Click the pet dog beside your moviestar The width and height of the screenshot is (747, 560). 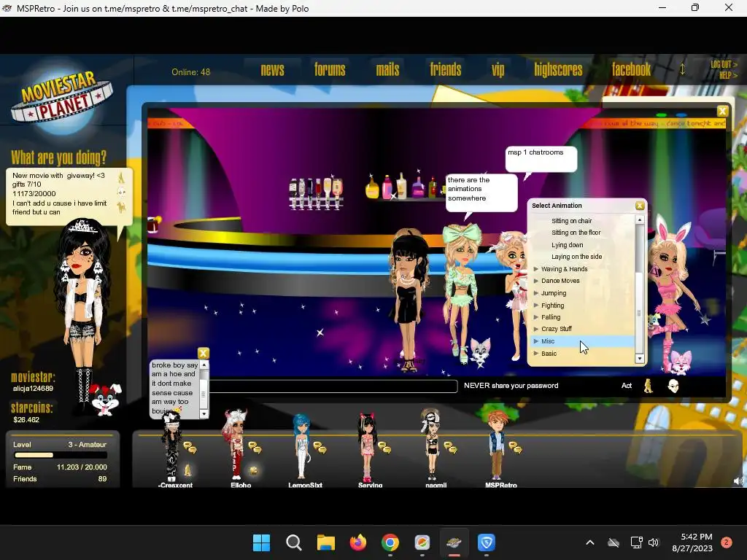pyautogui.click(x=106, y=399)
